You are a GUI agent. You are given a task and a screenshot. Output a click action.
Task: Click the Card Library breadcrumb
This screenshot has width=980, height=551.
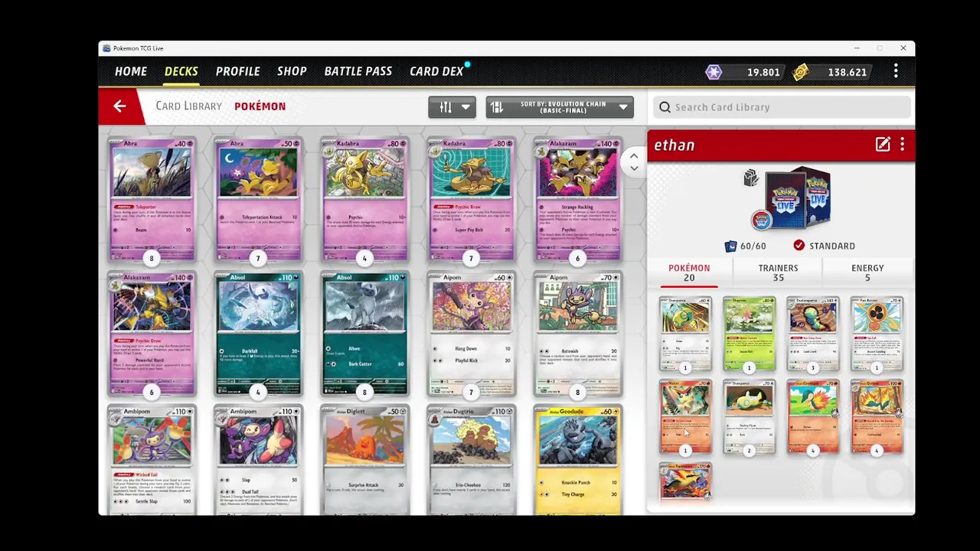pos(188,106)
